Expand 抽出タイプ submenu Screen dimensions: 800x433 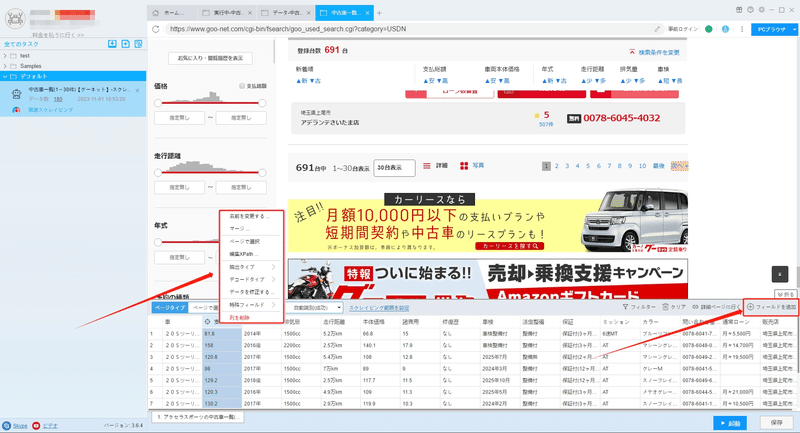coord(252,267)
